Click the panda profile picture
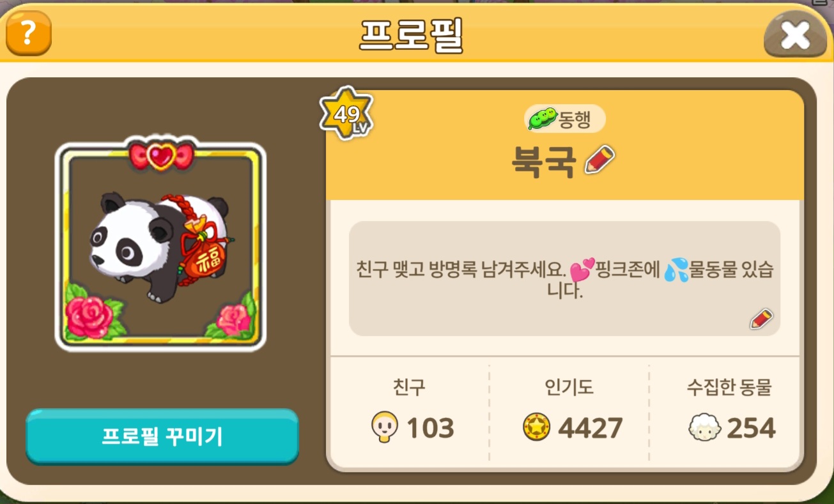The image size is (834, 504). point(160,246)
